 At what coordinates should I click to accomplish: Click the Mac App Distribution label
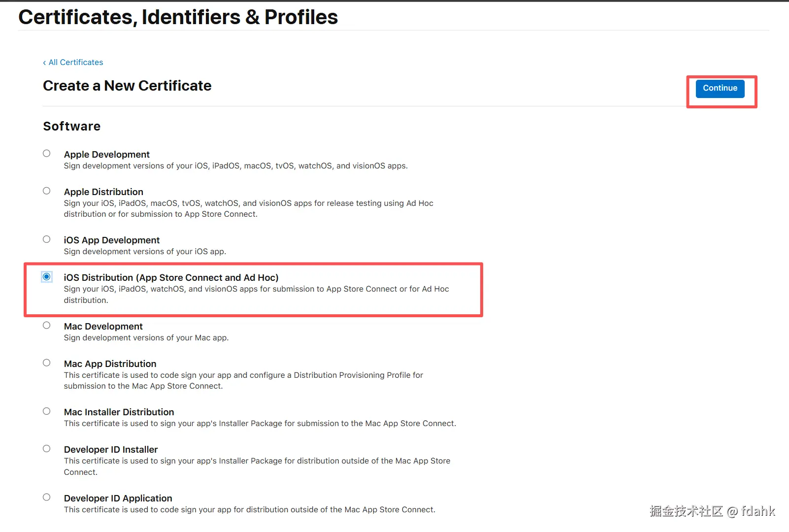[110, 364]
